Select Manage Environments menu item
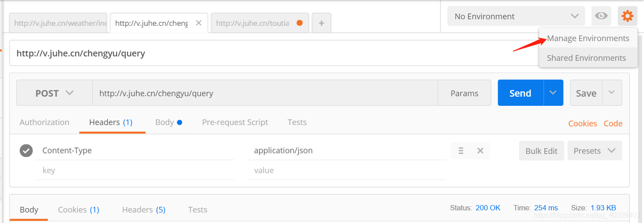644x223 pixels. click(x=588, y=38)
